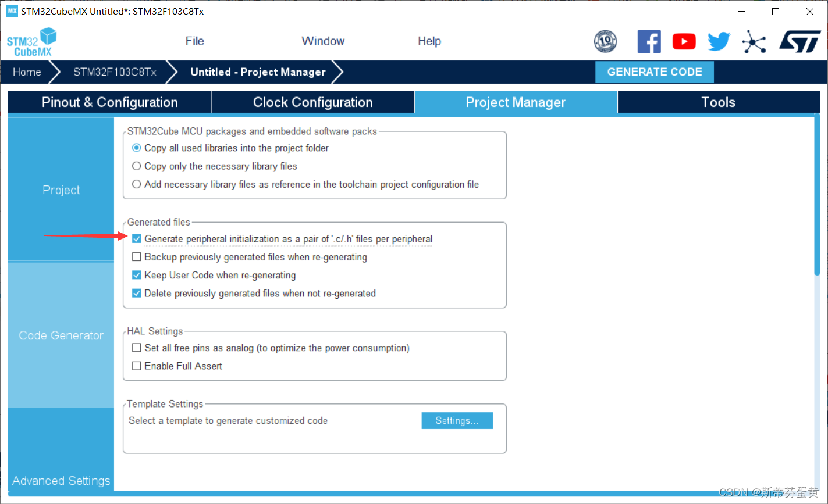Click the template Settings... button

(x=457, y=421)
